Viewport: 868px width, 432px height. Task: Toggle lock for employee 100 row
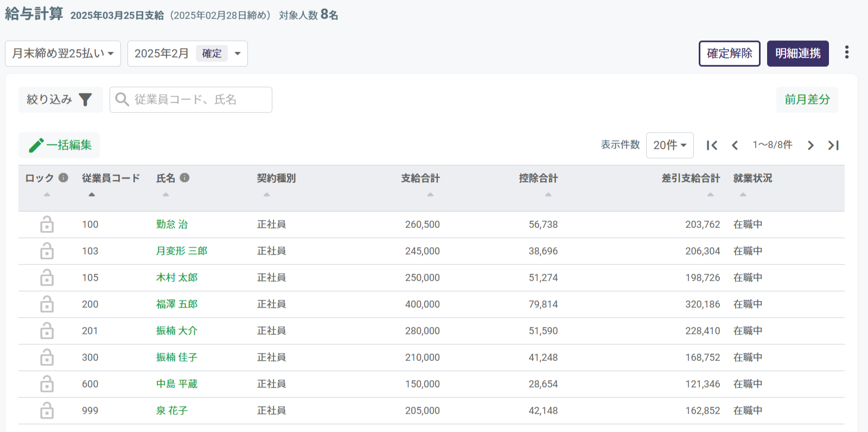pyautogui.click(x=47, y=225)
